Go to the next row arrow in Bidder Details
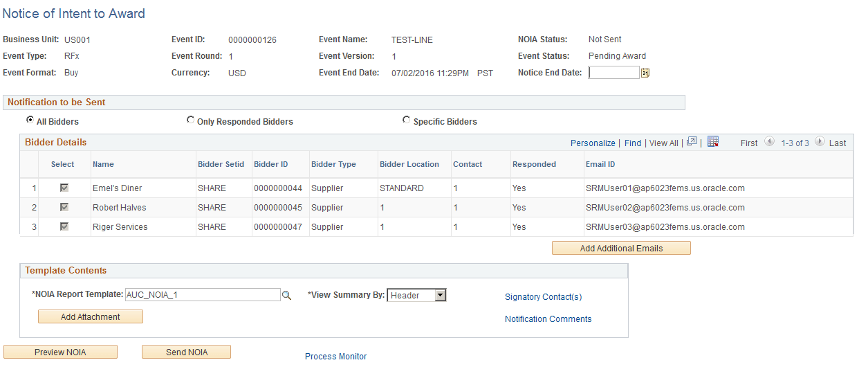The image size is (868, 367). point(820,142)
